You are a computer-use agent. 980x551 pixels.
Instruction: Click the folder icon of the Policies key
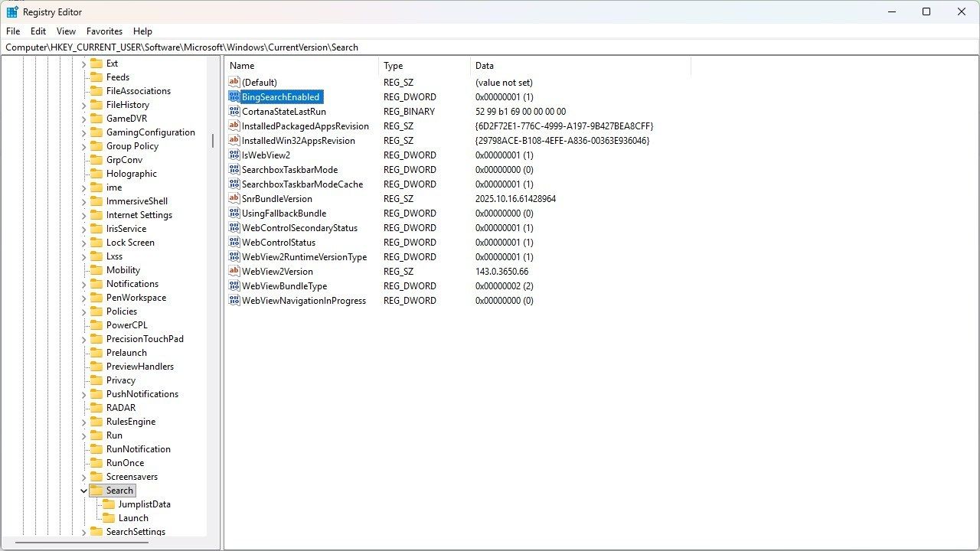tap(96, 311)
